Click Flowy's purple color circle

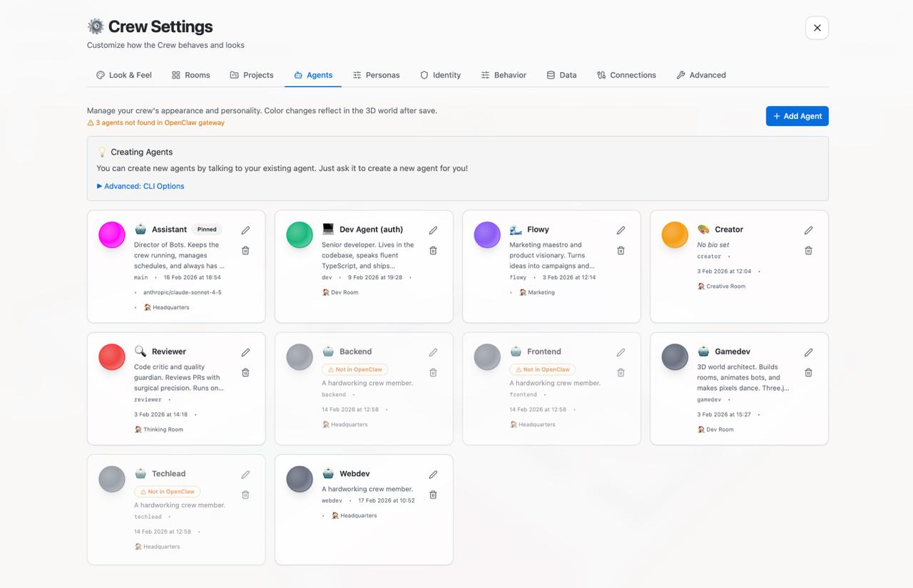click(x=486, y=234)
